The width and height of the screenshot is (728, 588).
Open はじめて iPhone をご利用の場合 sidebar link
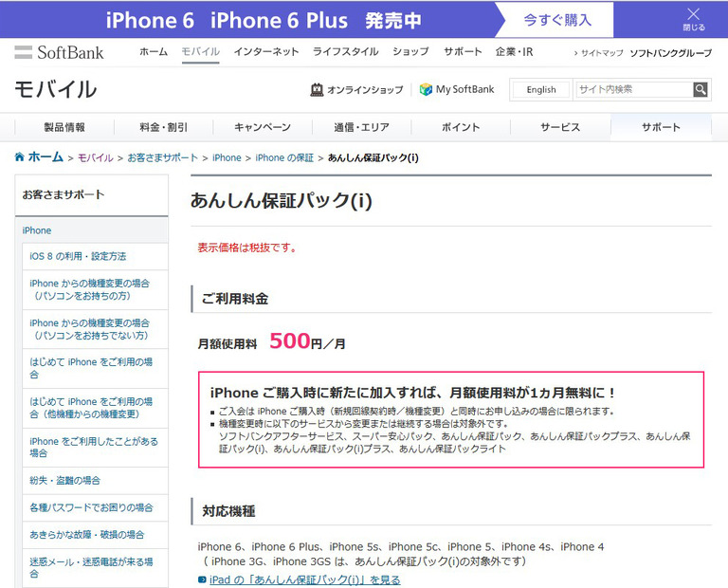coord(95,368)
